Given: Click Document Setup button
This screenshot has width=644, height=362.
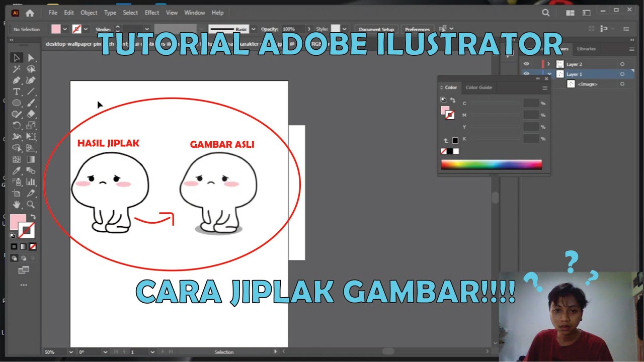Looking at the screenshot, I should click(x=376, y=29).
